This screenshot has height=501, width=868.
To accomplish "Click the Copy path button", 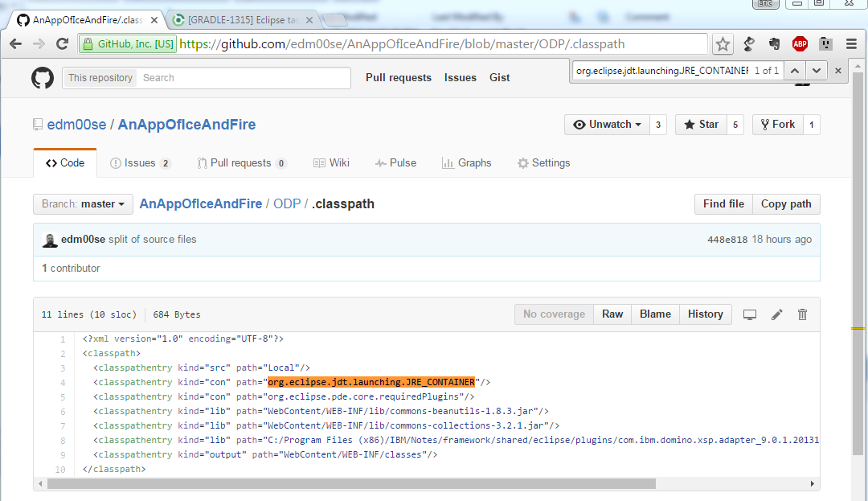I will coord(786,204).
